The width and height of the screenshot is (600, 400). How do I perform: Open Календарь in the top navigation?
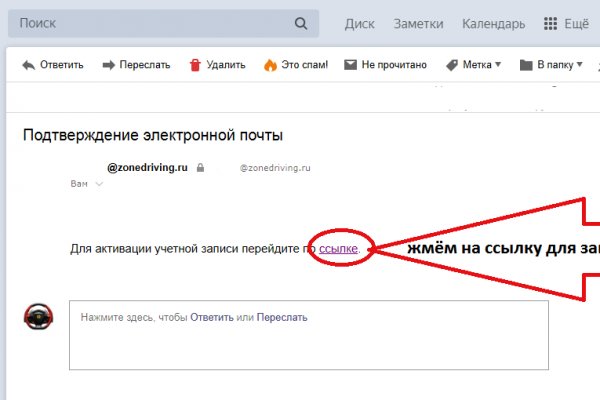(x=493, y=23)
